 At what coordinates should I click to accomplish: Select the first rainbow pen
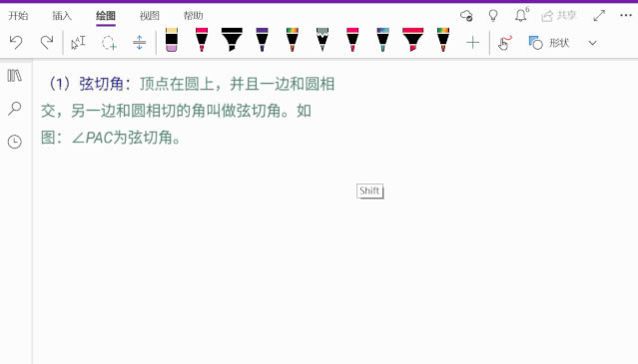(293, 40)
